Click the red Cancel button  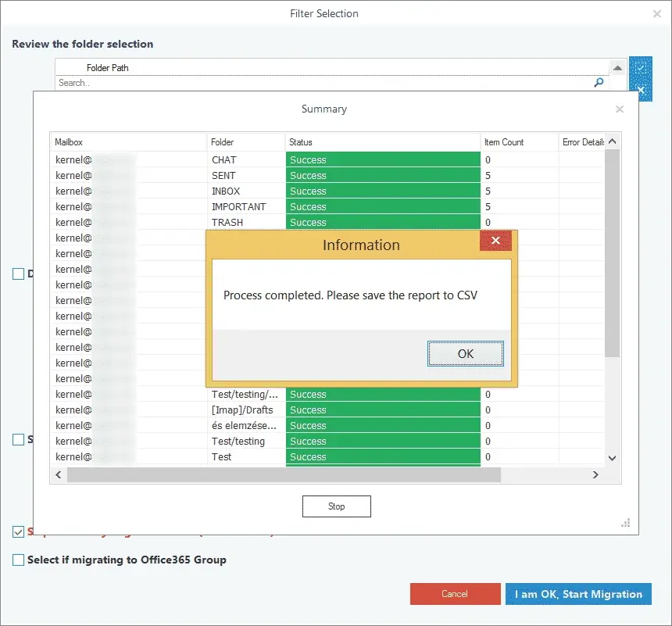pyautogui.click(x=455, y=594)
